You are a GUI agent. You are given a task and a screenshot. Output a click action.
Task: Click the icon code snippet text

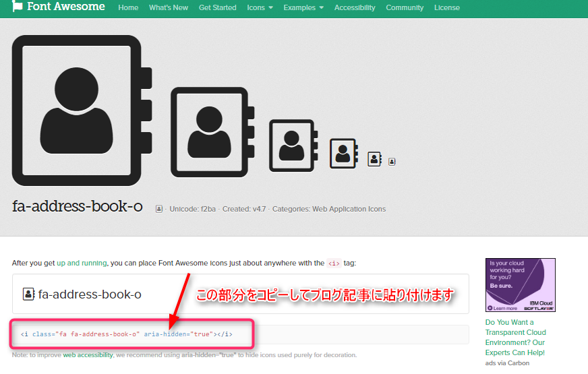point(127,334)
